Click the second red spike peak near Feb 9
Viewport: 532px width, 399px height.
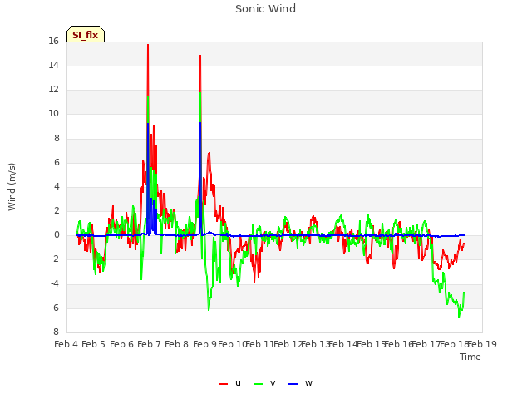(x=200, y=56)
